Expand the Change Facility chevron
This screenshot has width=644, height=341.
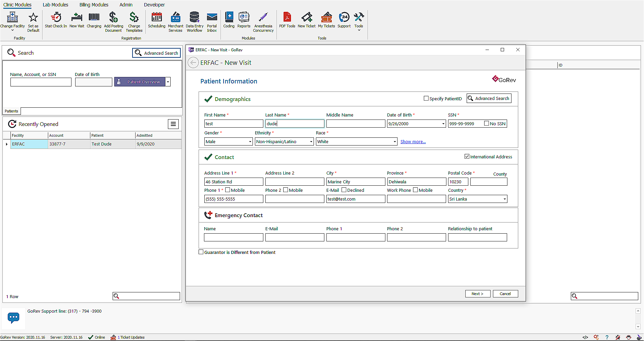point(12,30)
